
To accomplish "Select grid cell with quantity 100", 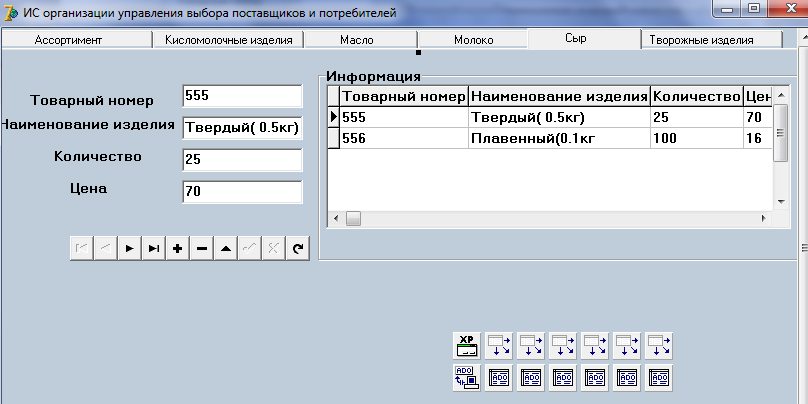I will pos(697,138).
